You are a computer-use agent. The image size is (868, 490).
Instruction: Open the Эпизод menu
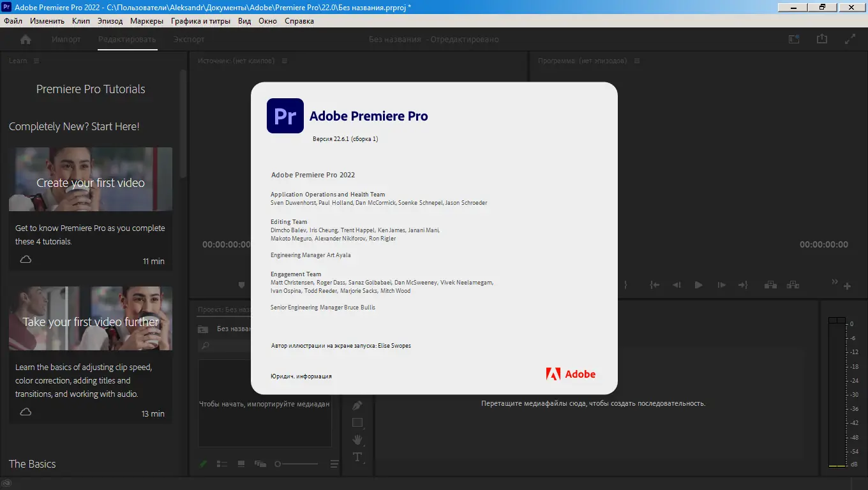(110, 20)
